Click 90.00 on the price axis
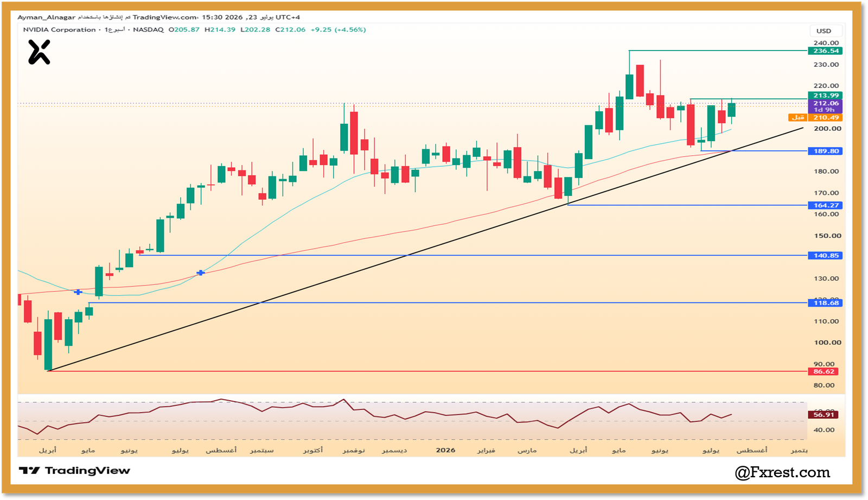868x500 pixels. 824,364
